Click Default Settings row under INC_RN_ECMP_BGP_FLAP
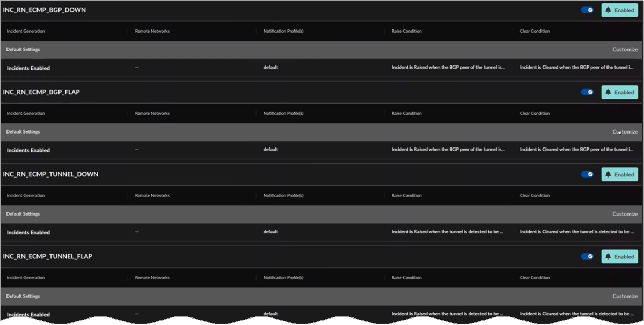The width and height of the screenshot is (644, 325). pos(322,132)
